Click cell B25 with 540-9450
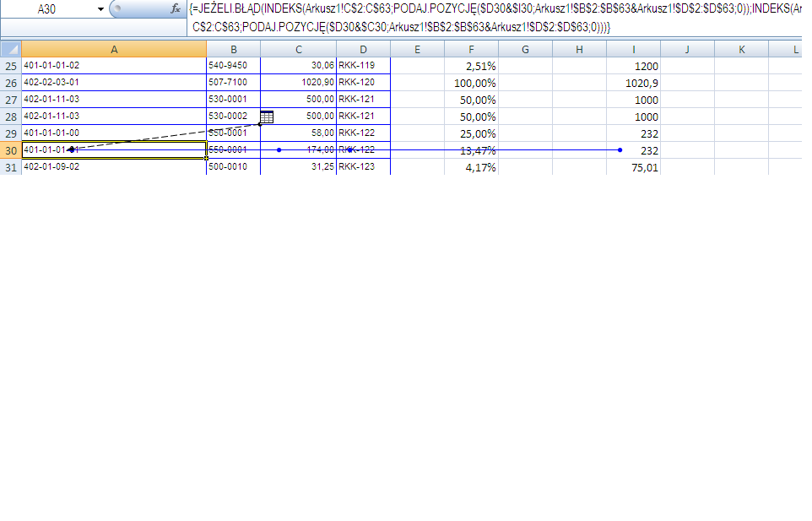812x521 pixels. [x=234, y=66]
